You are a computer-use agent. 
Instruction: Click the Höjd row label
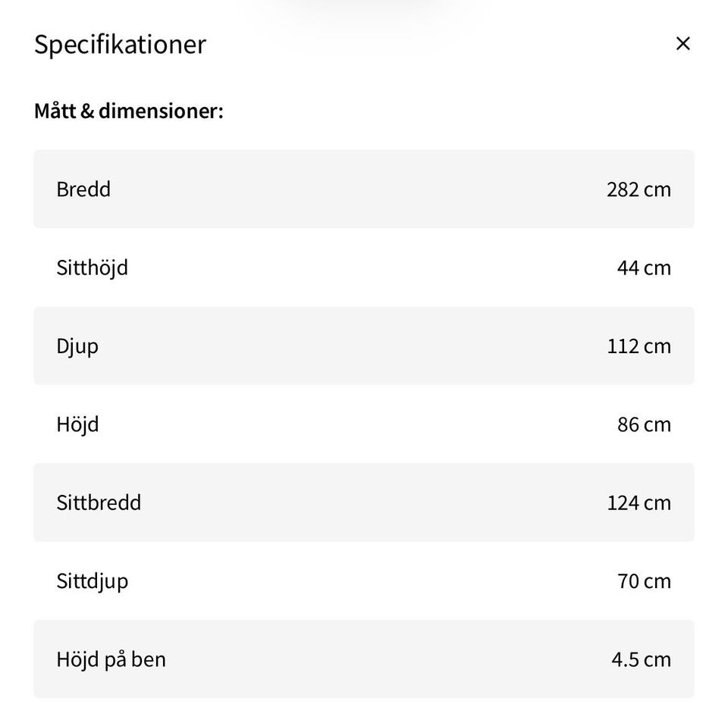77,424
